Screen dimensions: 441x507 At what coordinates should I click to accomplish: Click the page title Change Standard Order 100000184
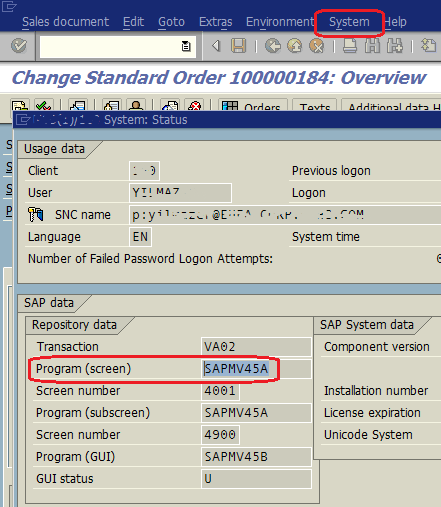pyautogui.click(x=218, y=78)
